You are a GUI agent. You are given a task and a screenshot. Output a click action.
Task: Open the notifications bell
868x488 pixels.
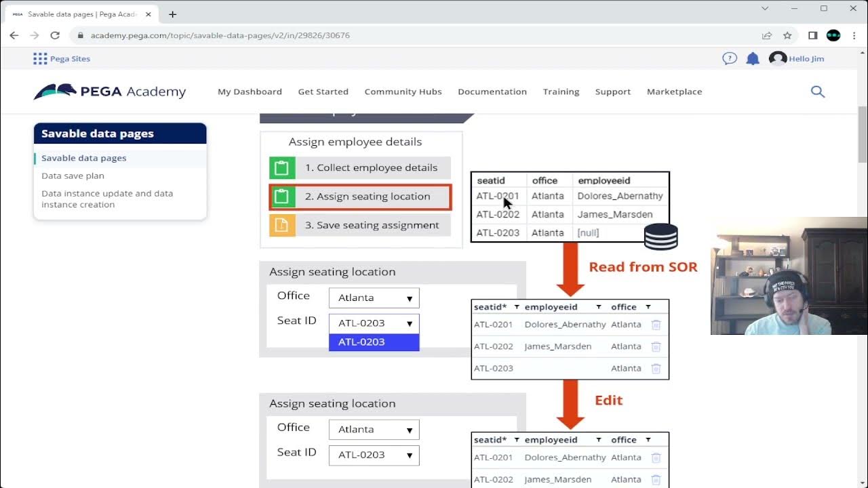tap(753, 59)
